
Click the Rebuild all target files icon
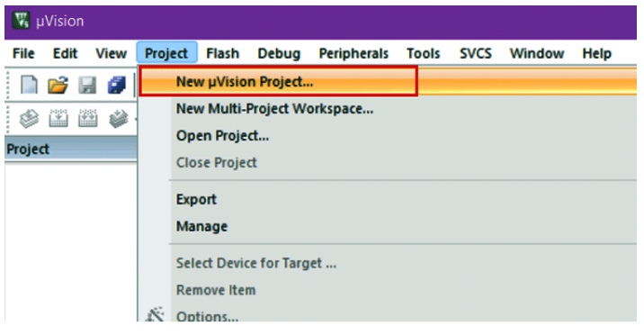[x=87, y=118]
